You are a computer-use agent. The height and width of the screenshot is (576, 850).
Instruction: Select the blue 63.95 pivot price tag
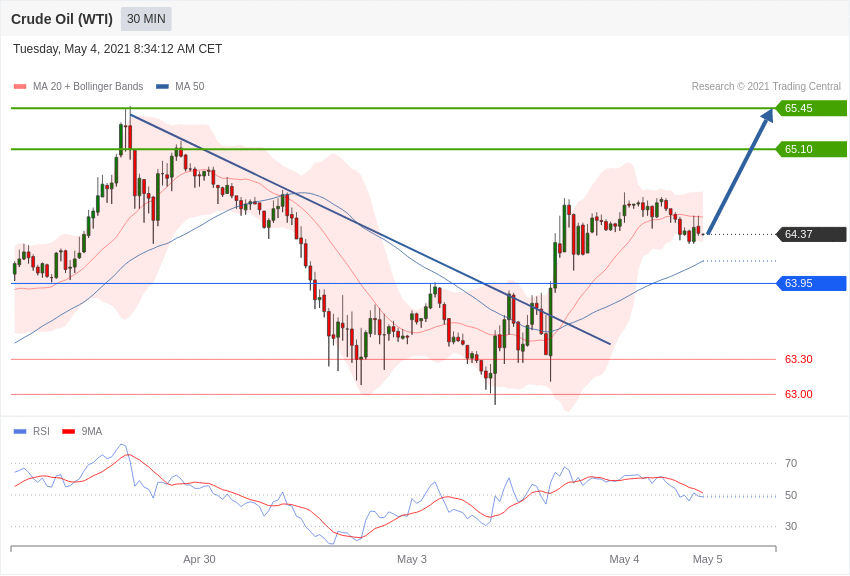pyautogui.click(x=812, y=283)
